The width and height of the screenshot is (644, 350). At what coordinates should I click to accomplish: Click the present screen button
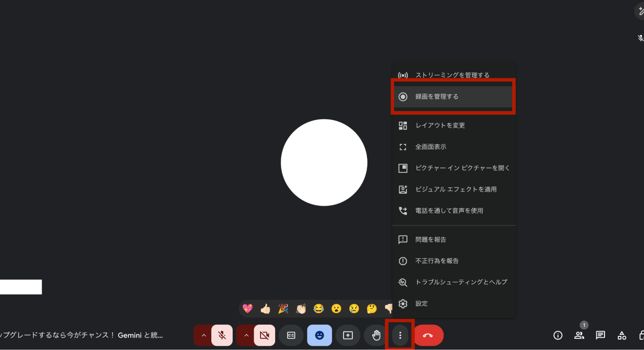[x=348, y=335]
